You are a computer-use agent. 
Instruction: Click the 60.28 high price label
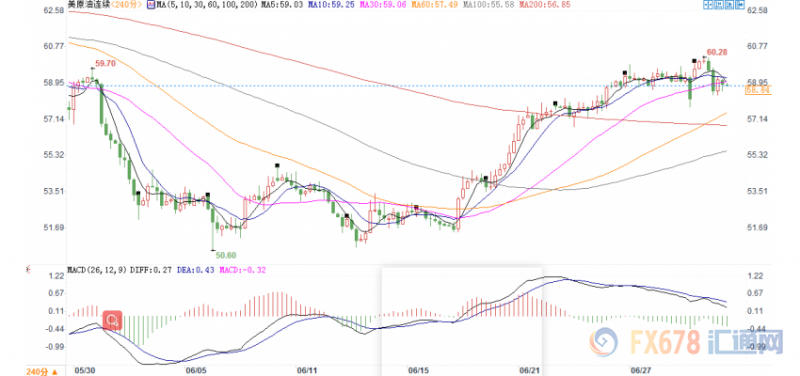pos(717,52)
